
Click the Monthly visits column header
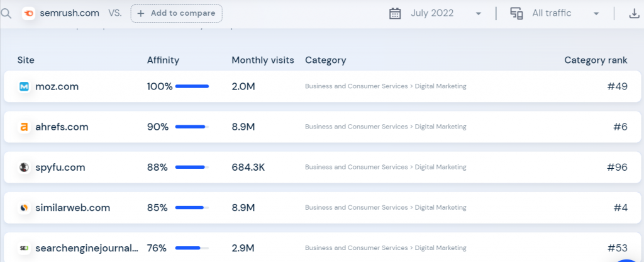coord(263,60)
